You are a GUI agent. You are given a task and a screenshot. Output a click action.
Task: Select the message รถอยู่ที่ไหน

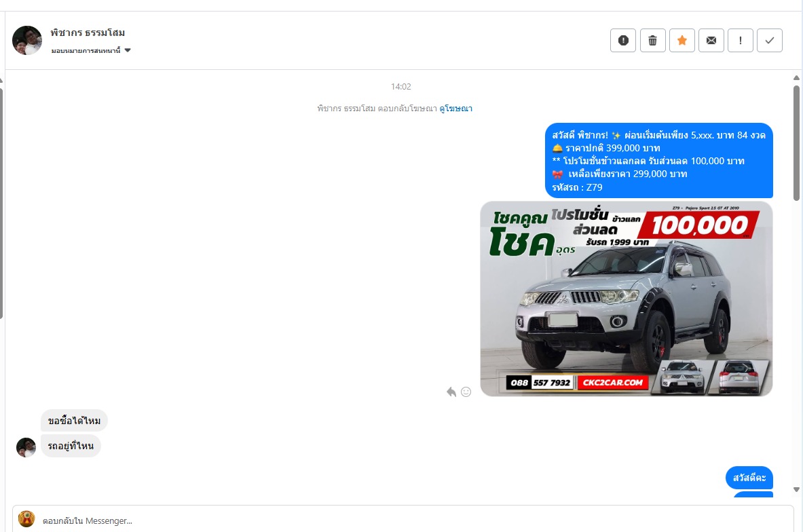[x=71, y=446]
